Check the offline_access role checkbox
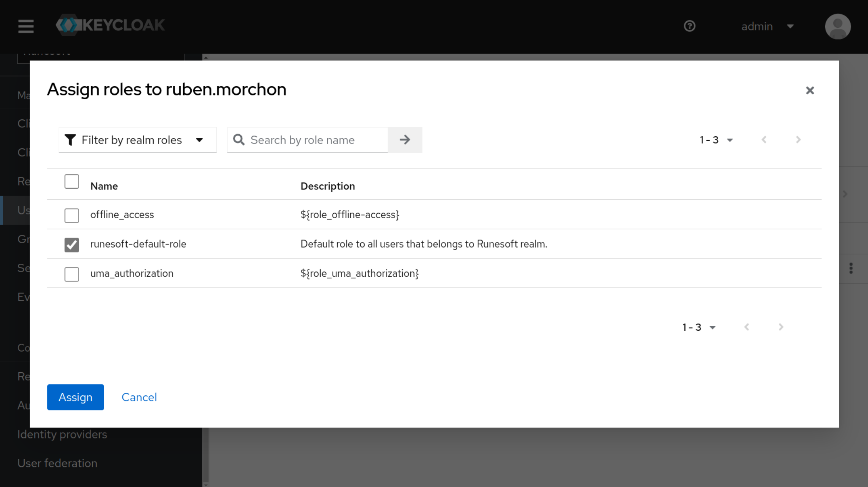Viewport: 868px width, 487px height. [72, 215]
